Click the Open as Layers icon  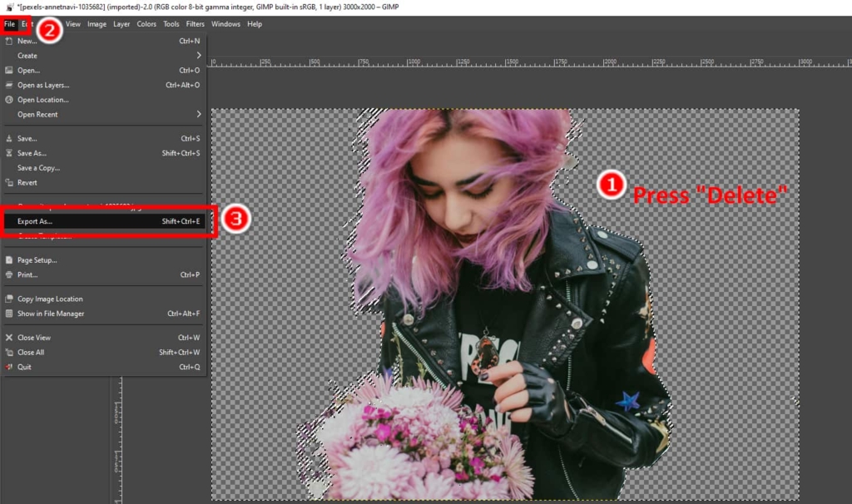click(x=8, y=85)
